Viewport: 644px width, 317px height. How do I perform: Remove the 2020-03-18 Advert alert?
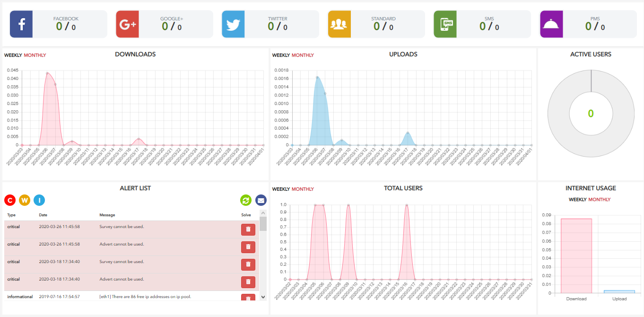click(x=248, y=282)
